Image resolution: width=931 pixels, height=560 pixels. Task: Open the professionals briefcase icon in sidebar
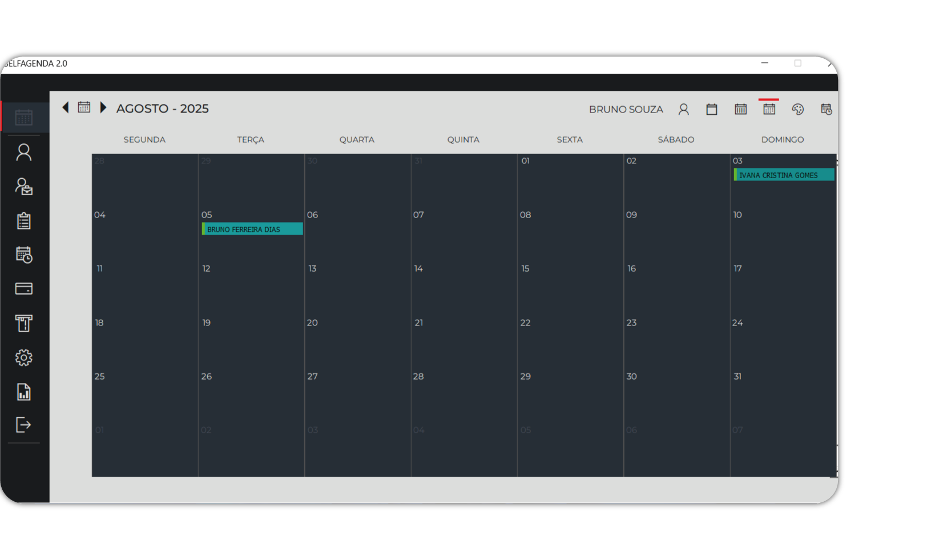pos(23,187)
